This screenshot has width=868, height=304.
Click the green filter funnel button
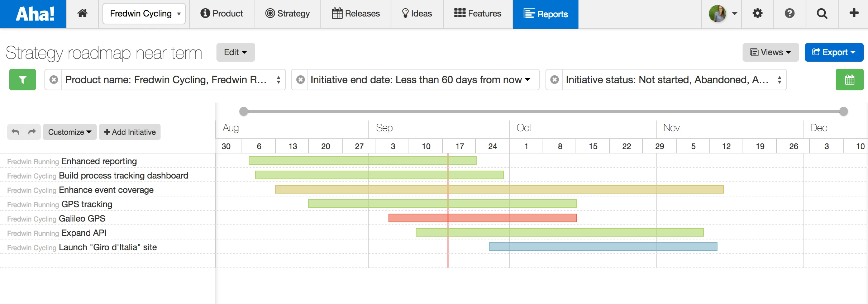pos(23,80)
